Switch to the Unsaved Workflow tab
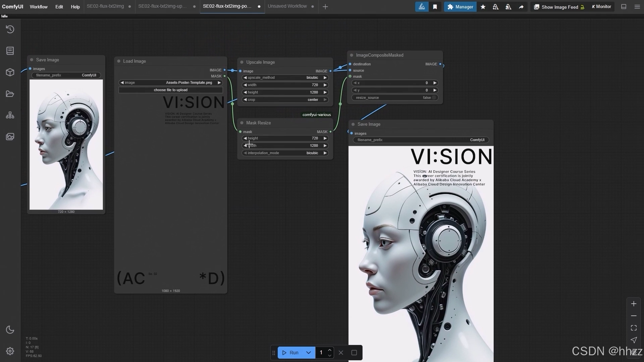This screenshot has width=644, height=362. 287,6
